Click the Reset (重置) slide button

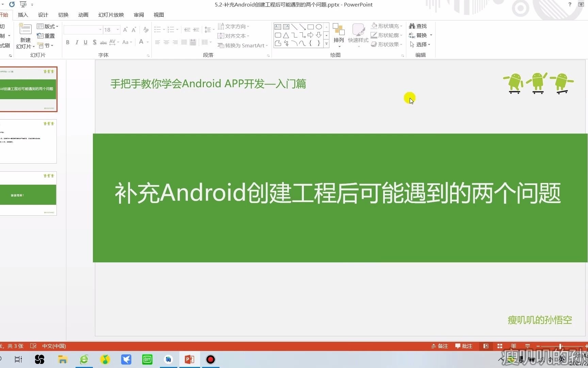46,36
